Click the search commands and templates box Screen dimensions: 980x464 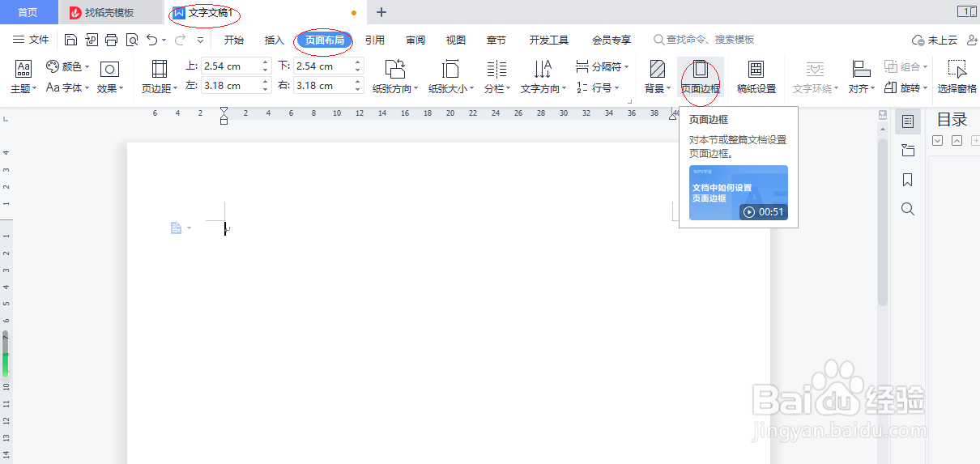click(705, 40)
